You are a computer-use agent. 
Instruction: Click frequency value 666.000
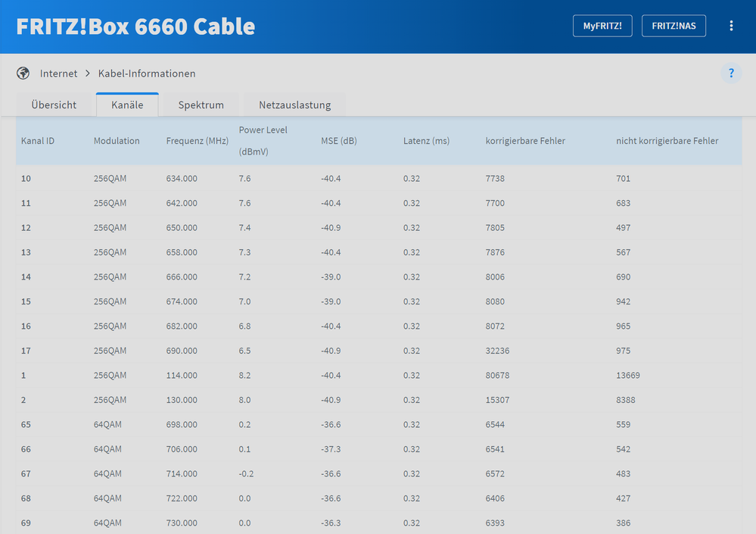pos(182,277)
